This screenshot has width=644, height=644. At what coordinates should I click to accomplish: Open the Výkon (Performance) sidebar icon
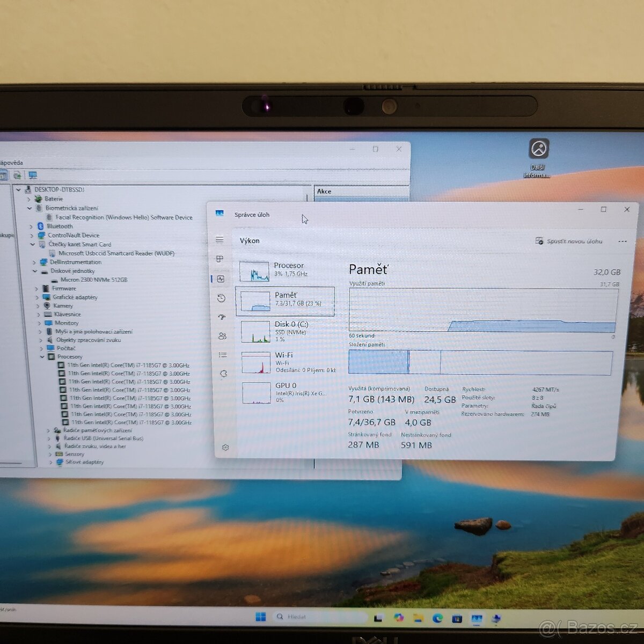pos(219,278)
